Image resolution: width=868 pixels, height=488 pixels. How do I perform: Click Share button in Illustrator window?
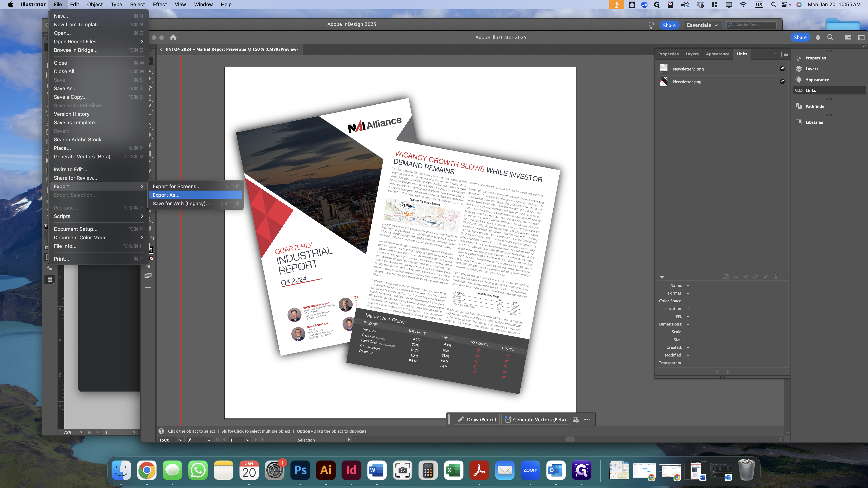tap(800, 37)
